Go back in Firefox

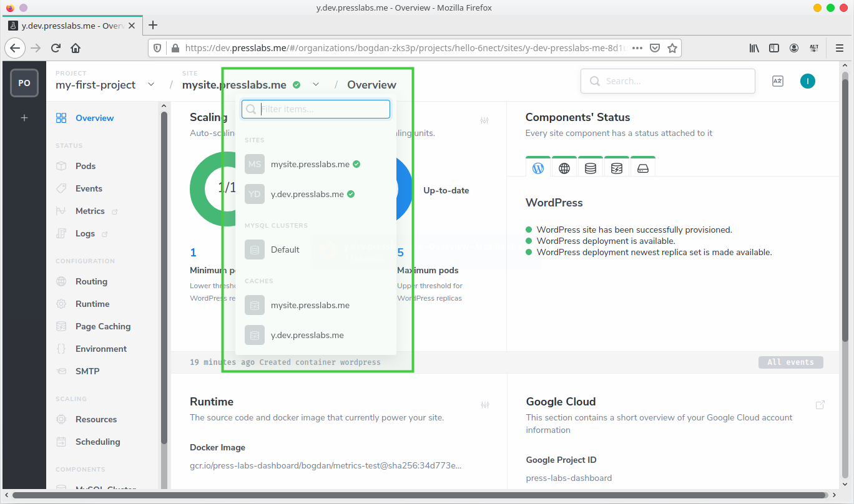pos(15,48)
